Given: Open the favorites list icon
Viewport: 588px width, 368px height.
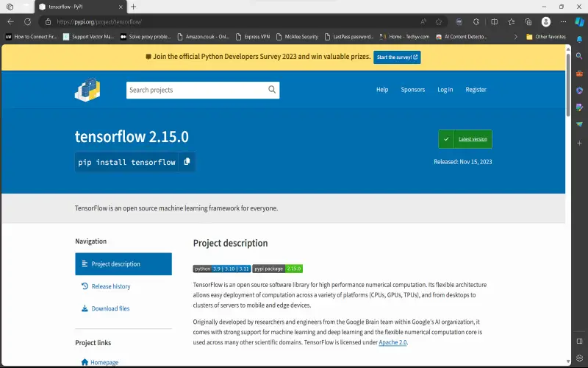Looking at the screenshot, I should click(x=511, y=22).
